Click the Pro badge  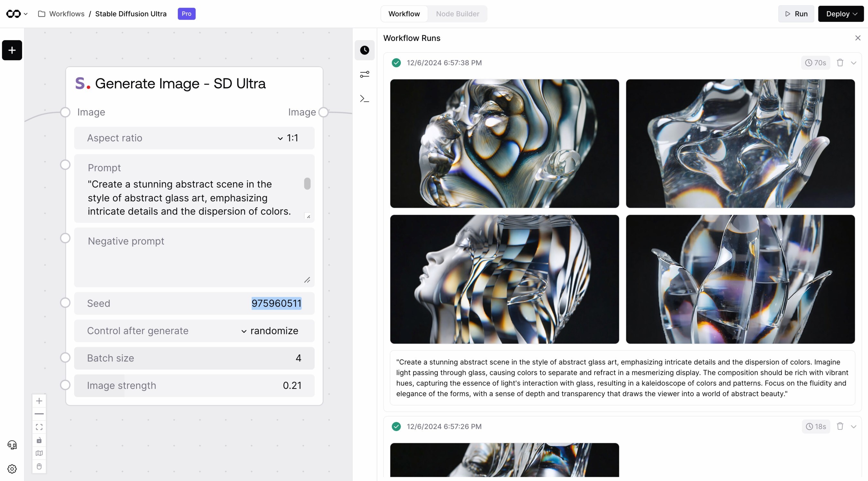pos(186,14)
